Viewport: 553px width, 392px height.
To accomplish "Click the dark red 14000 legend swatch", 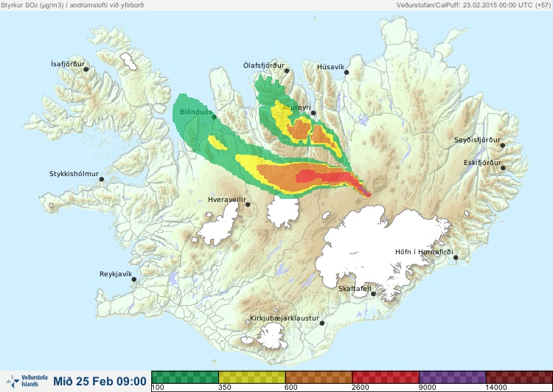I will tap(519, 377).
